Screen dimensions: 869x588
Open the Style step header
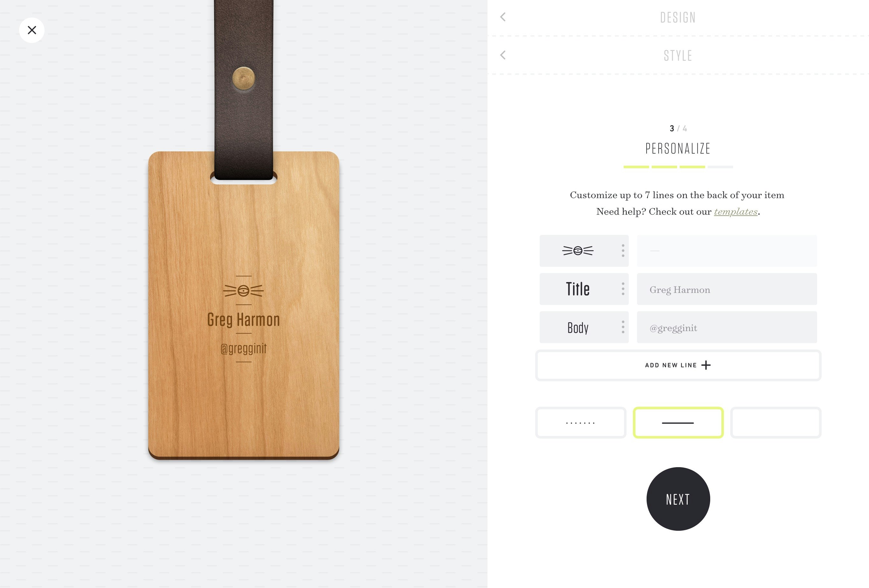click(678, 56)
